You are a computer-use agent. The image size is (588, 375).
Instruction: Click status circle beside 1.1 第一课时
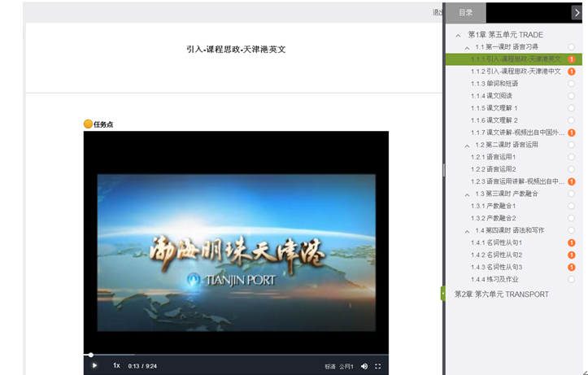(571, 47)
